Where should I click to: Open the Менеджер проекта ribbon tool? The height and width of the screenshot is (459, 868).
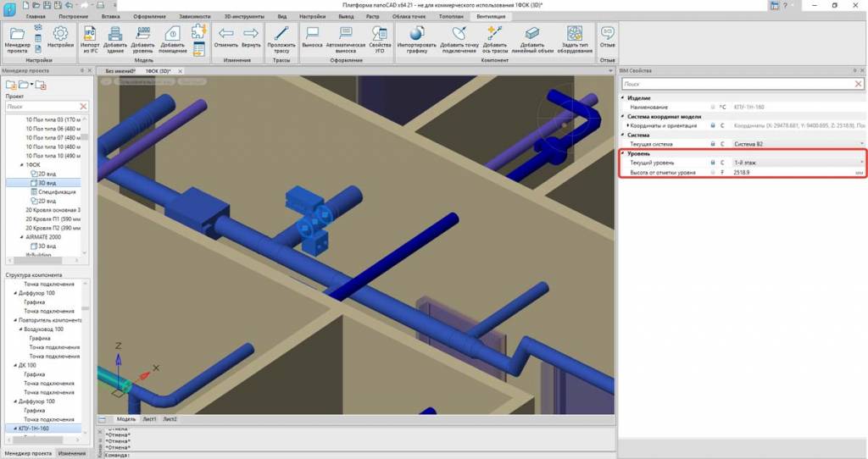[x=19, y=38]
